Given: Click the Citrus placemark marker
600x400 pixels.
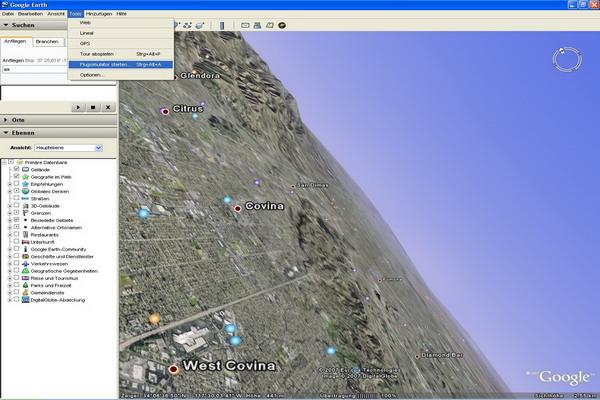Looking at the screenshot, I should click(165, 111).
